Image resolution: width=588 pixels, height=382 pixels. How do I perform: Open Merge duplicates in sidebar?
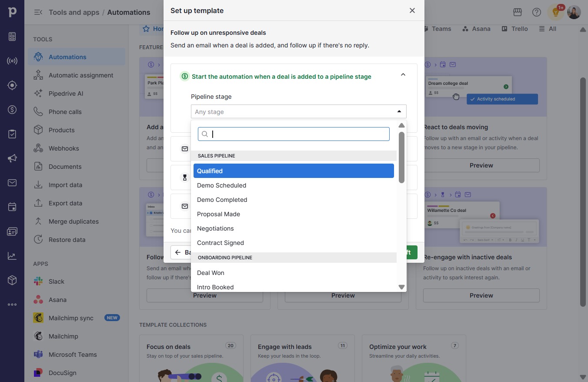77,221
